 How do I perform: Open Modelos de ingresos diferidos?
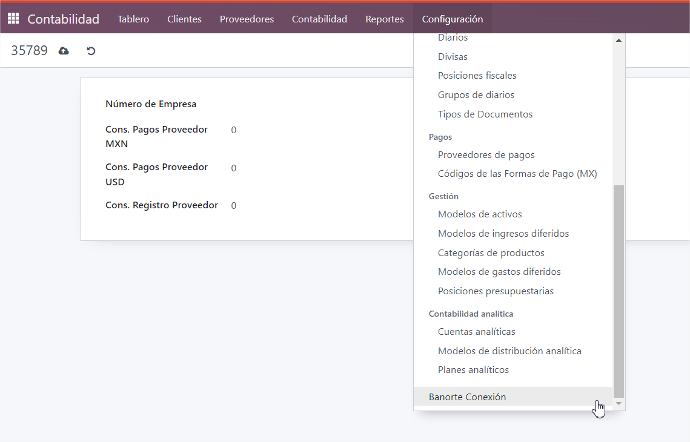[503, 233]
